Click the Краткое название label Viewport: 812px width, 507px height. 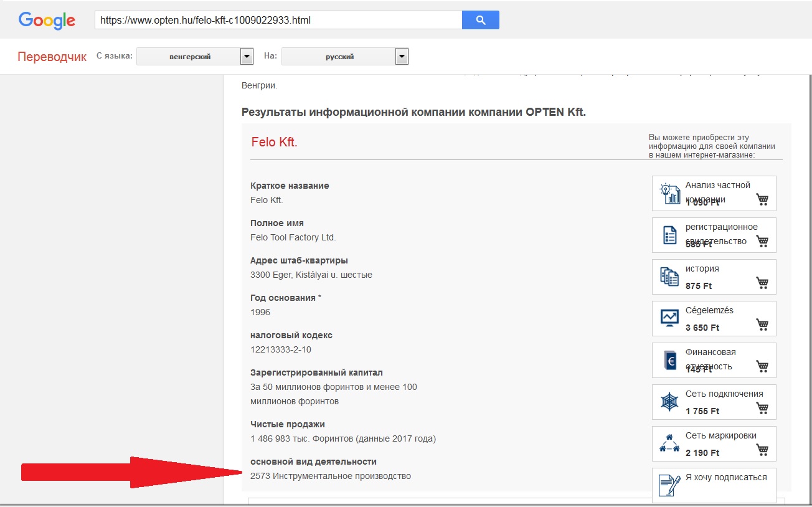[x=290, y=186]
